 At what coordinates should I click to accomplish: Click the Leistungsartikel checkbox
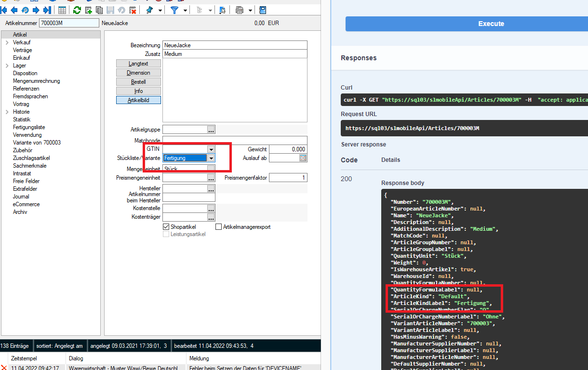tap(166, 234)
